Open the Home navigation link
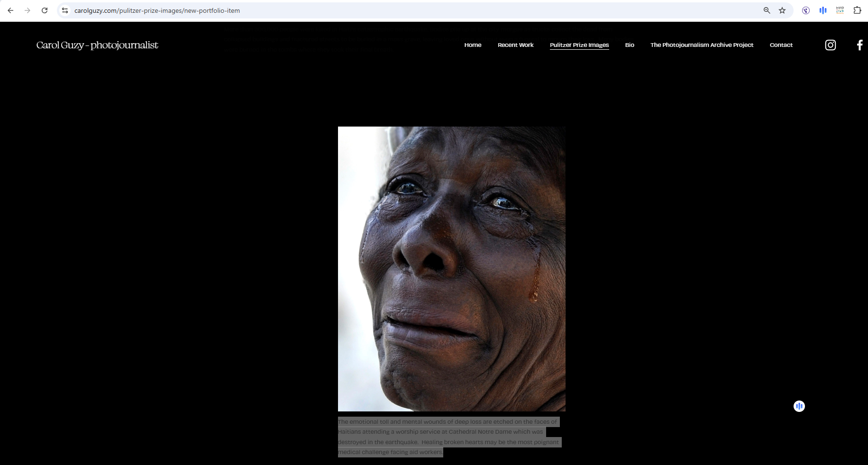Image resolution: width=868 pixels, height=465 pixels. coord(473,45)
